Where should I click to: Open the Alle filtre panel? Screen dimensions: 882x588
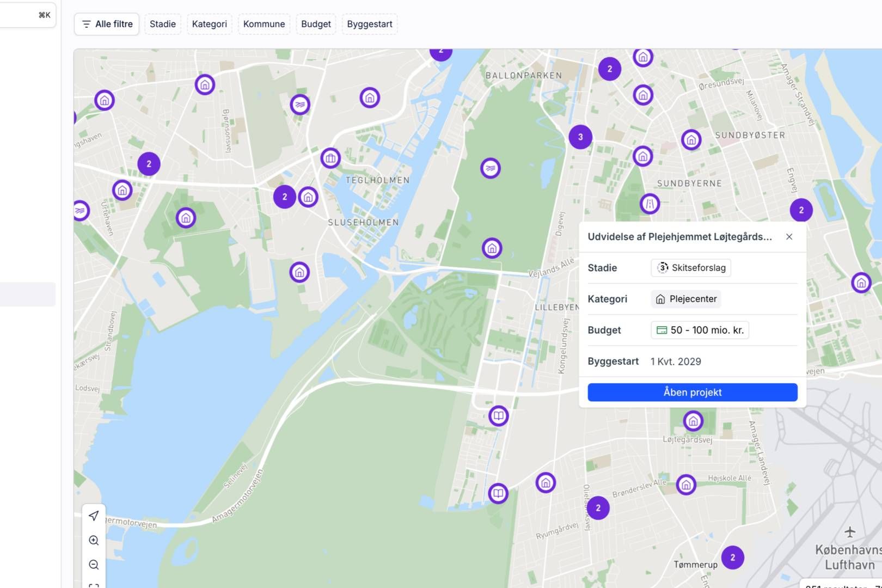[107, 24]
